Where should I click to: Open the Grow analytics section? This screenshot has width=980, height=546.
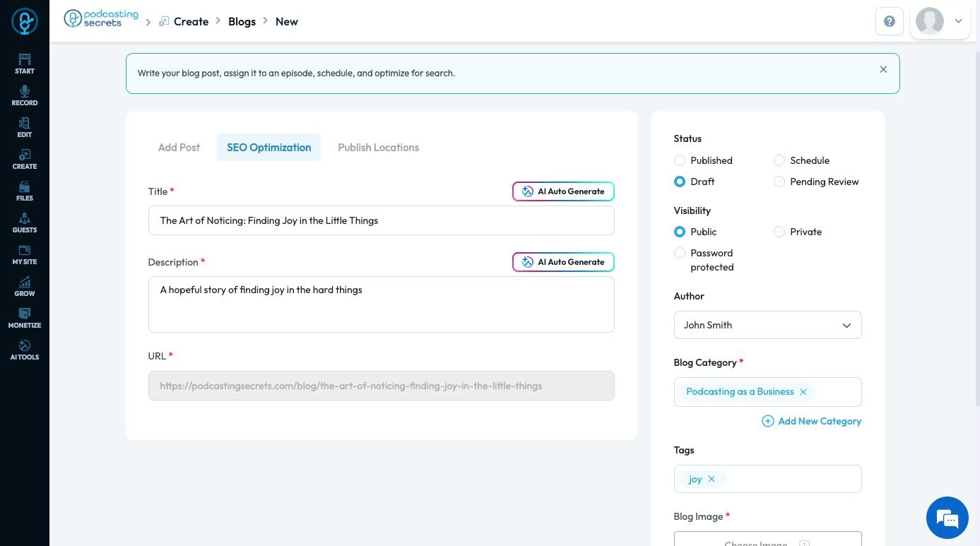(x=24, y=286)
